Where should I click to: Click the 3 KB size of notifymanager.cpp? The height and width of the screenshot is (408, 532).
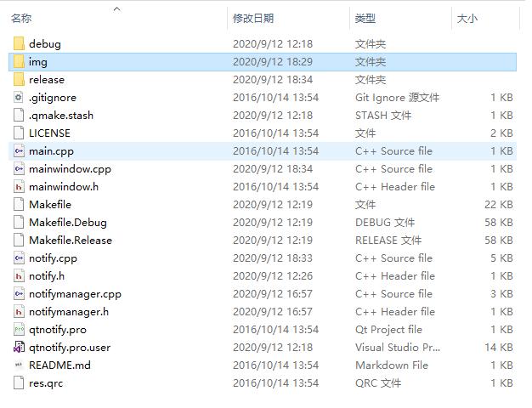pos(501,294)
